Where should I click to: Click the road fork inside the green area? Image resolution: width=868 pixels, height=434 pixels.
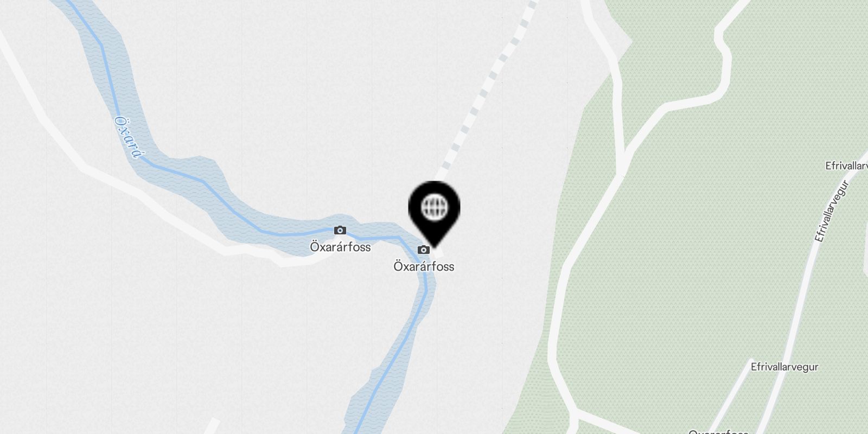pyautogui.click(x=622, y=163)
